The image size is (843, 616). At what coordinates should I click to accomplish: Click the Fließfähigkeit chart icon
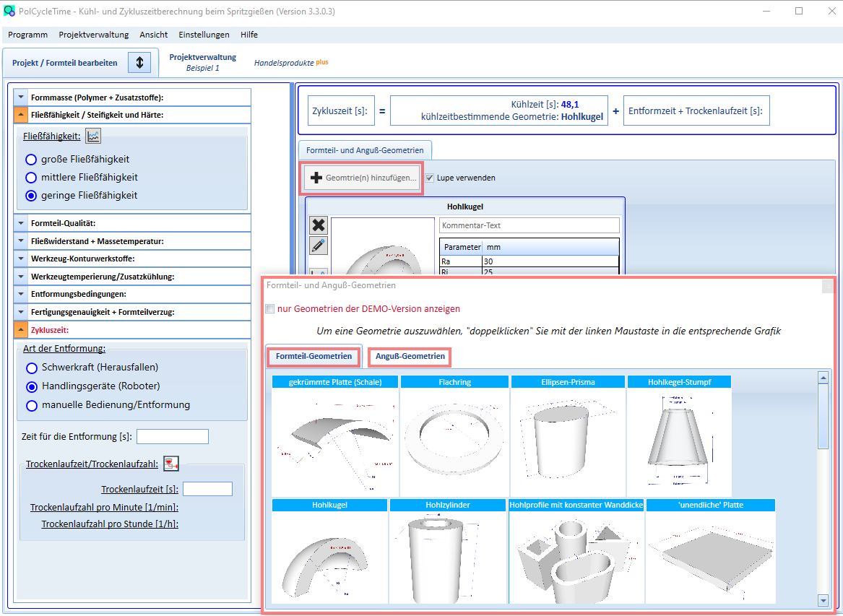coord(94,136)
